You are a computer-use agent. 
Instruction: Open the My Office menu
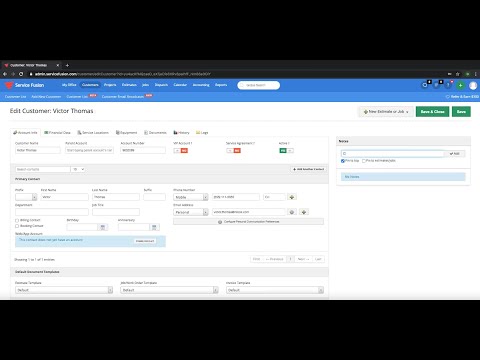pyautogui.click(x=69, y=85)
